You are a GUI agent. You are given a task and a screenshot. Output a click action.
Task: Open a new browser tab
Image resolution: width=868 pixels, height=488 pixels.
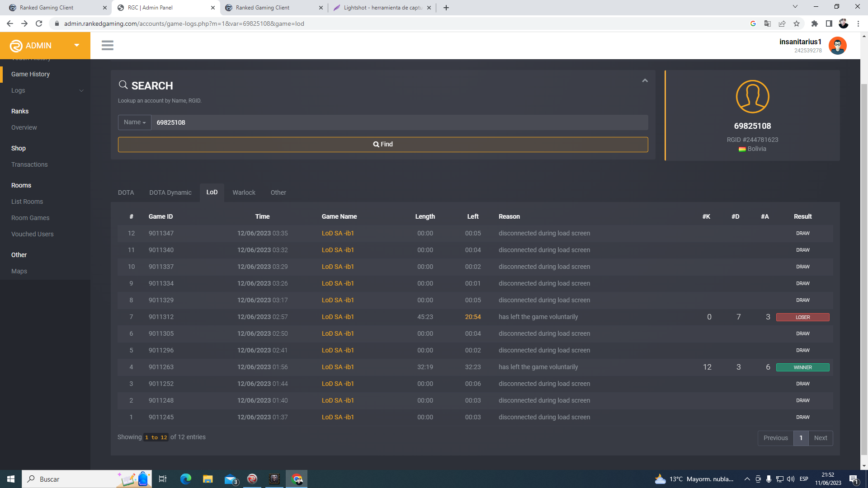pyautogui.click(x=446, y=8)
